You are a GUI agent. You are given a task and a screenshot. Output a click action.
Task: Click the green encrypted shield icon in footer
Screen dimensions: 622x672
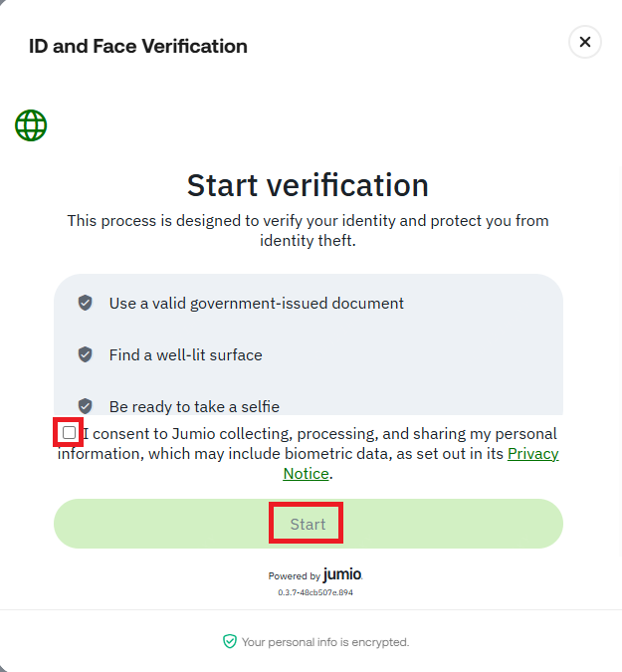pyautogui.click(x=230, y=642)
